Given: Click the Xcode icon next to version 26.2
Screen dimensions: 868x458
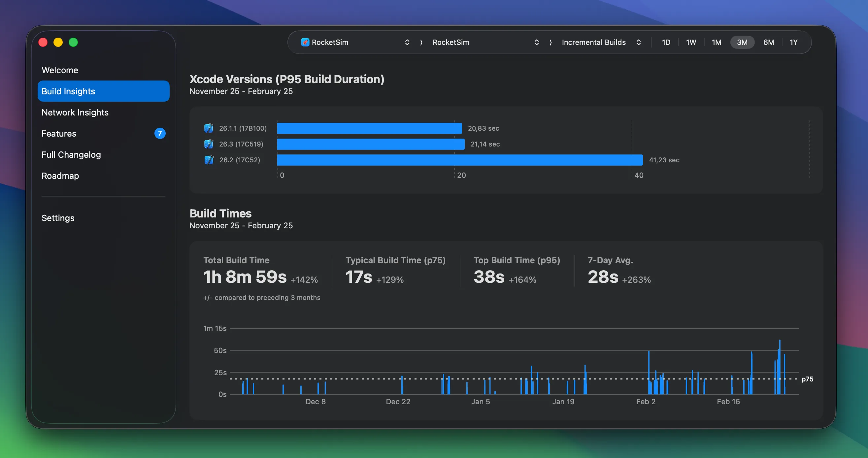Looking at the screenshot, I should click(209, 160).
